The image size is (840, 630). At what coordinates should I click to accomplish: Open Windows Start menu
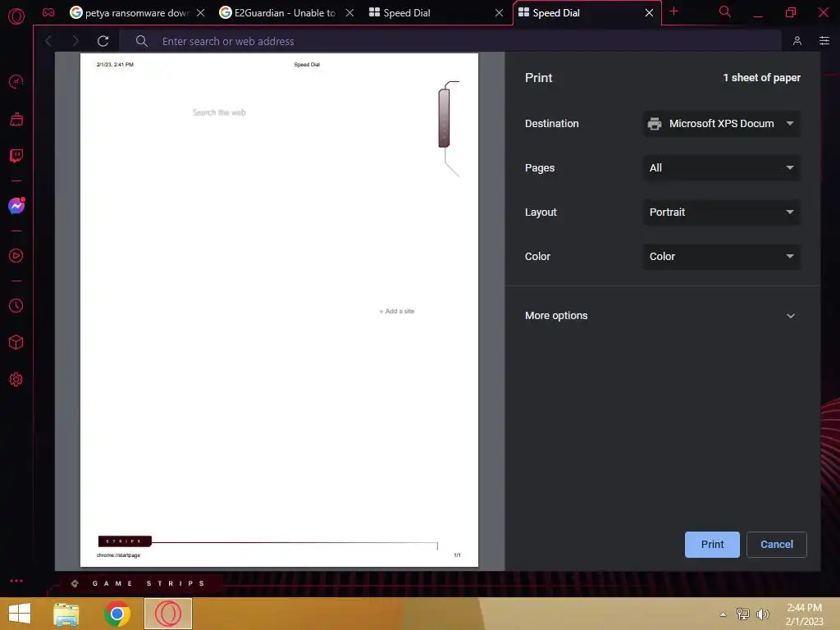tap(20, 614)
